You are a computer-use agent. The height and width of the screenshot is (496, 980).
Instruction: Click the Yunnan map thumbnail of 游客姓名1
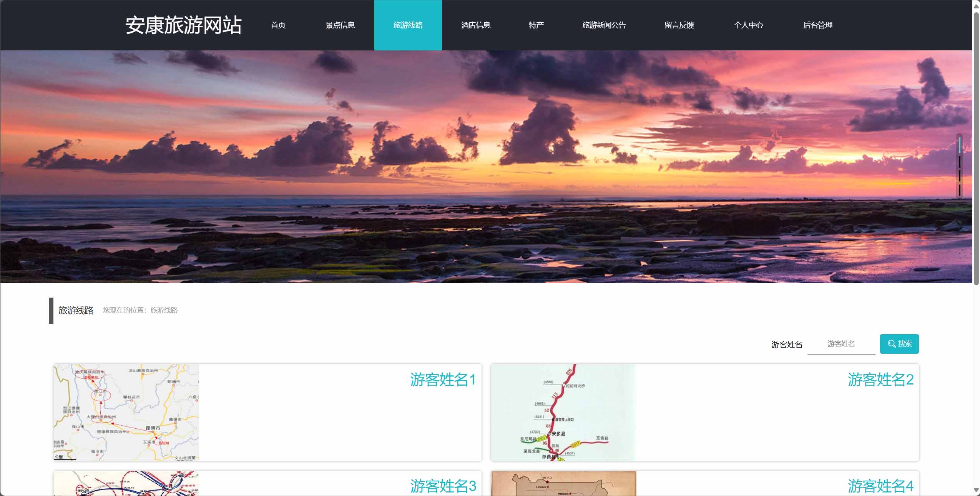click(126, 413)
